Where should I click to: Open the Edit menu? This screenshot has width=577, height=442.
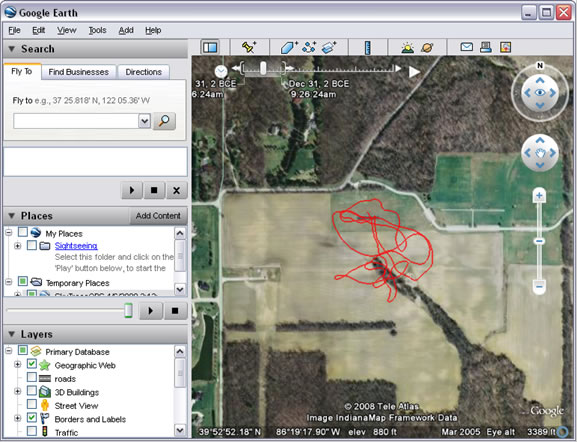[39, 30]
